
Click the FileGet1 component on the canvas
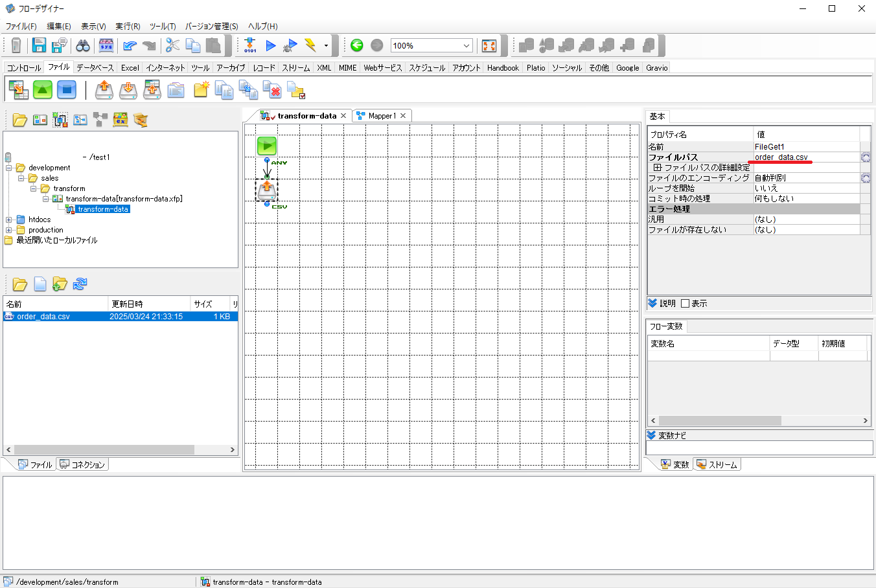tap(267, 190)
